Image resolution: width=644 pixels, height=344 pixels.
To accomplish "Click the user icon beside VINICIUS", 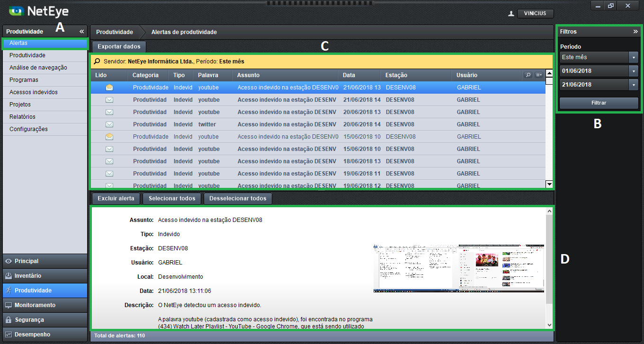I will point(511,14).
